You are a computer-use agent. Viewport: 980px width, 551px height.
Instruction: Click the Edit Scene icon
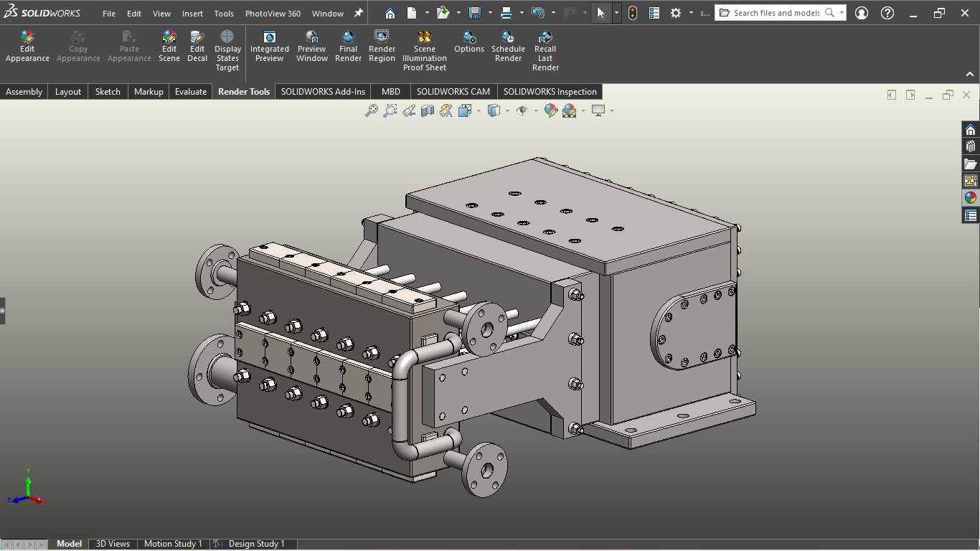[x=169, y=47]
